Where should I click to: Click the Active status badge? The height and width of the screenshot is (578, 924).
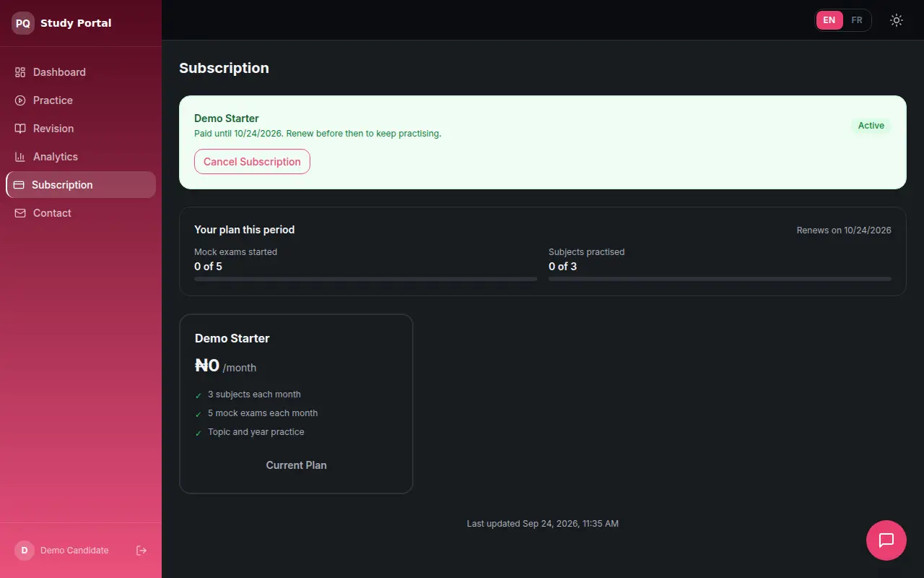pos(871,126)
